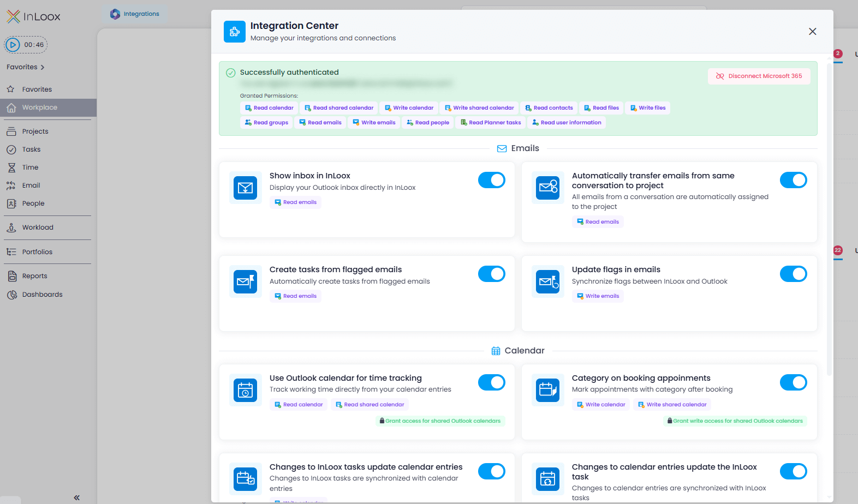The image size is (858, 504).
Task: Click Disconnect Microsoft 365 button
Action: click(x=759, y=76)
